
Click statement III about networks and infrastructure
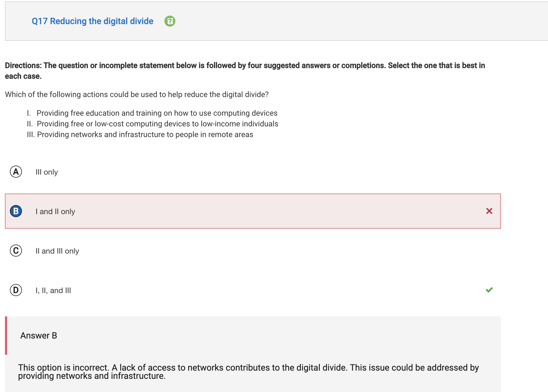pyautogui.click(x=140, y=134)
